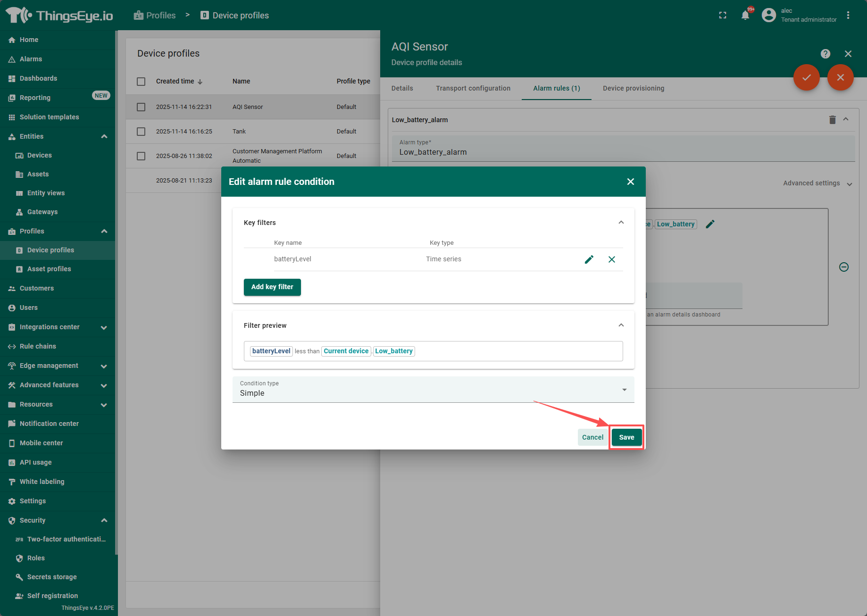
Task: Open the Device provisioning tab
Action: pos(633,88)
